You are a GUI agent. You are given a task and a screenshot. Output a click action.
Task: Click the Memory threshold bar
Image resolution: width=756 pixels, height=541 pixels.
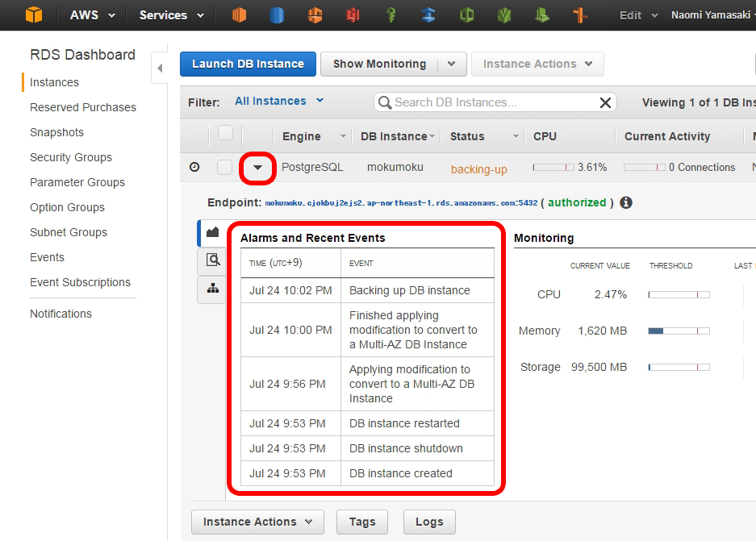679,331
